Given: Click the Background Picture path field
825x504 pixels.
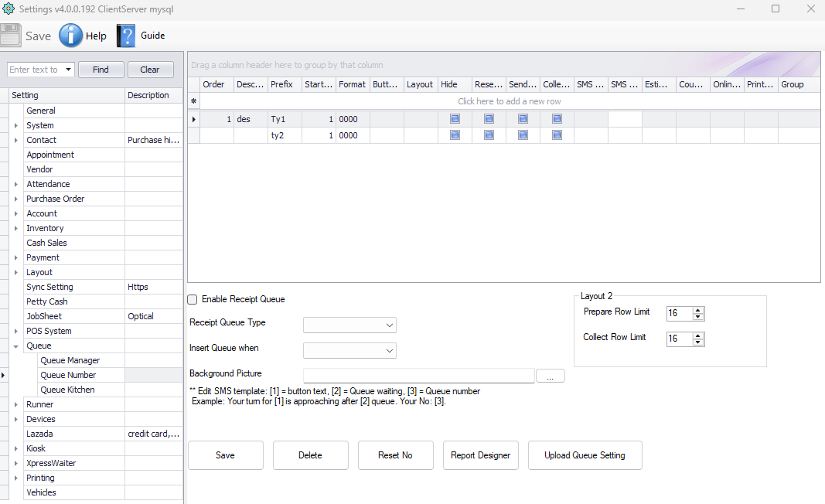Looking at the screenshot, I should point(419,376).
